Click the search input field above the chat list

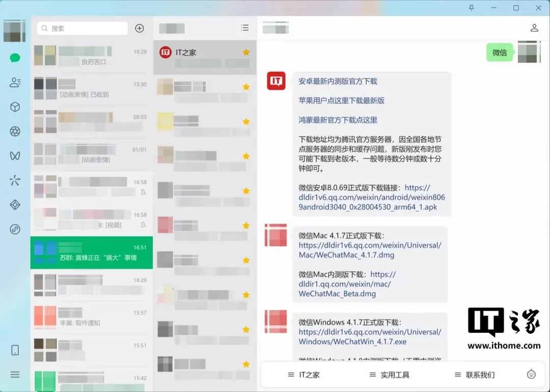(81, 29)
